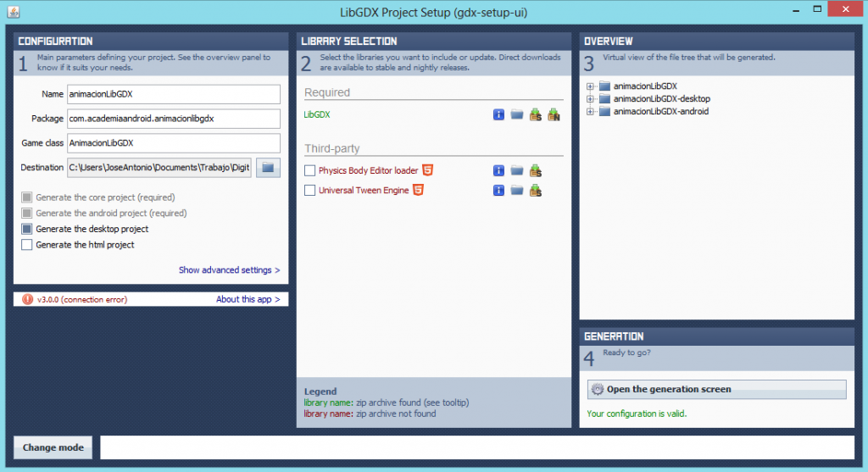Expand animacionLibGDX tree node
This screenshot has width=868, height=472.
click(590, 86)
